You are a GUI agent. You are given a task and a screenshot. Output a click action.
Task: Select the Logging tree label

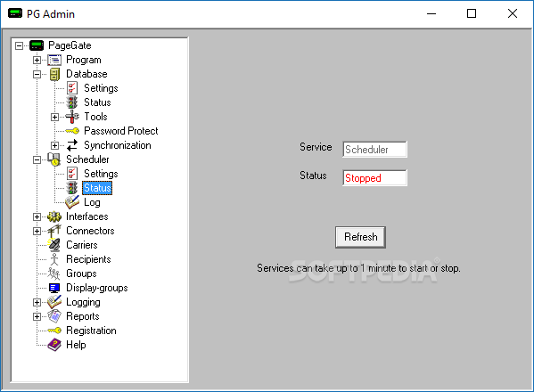click(x=83, y=303)
